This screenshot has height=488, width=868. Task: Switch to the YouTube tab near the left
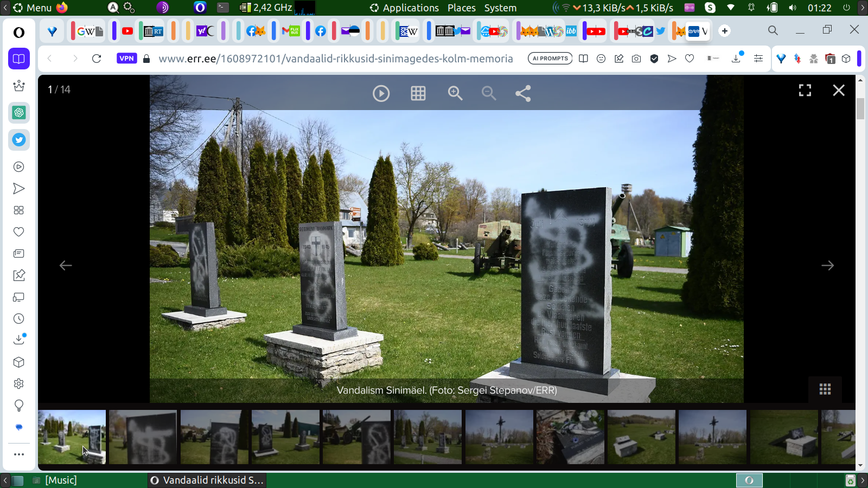[127, 31]
